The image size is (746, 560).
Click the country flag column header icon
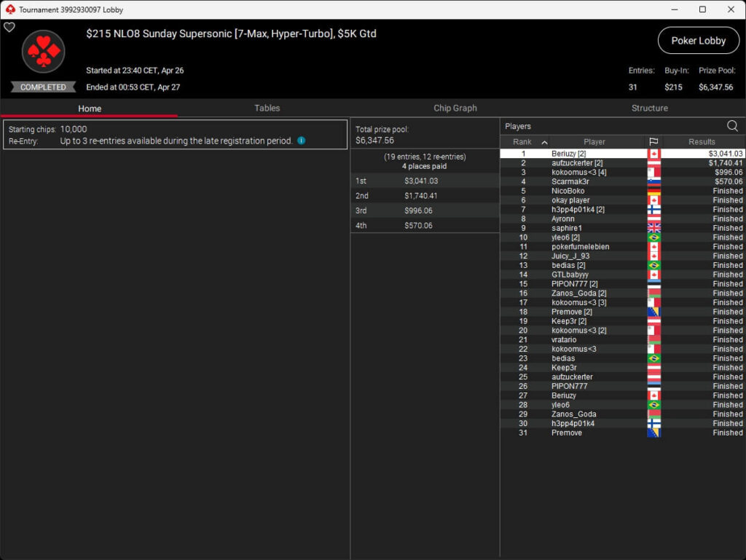pos(653,142)
